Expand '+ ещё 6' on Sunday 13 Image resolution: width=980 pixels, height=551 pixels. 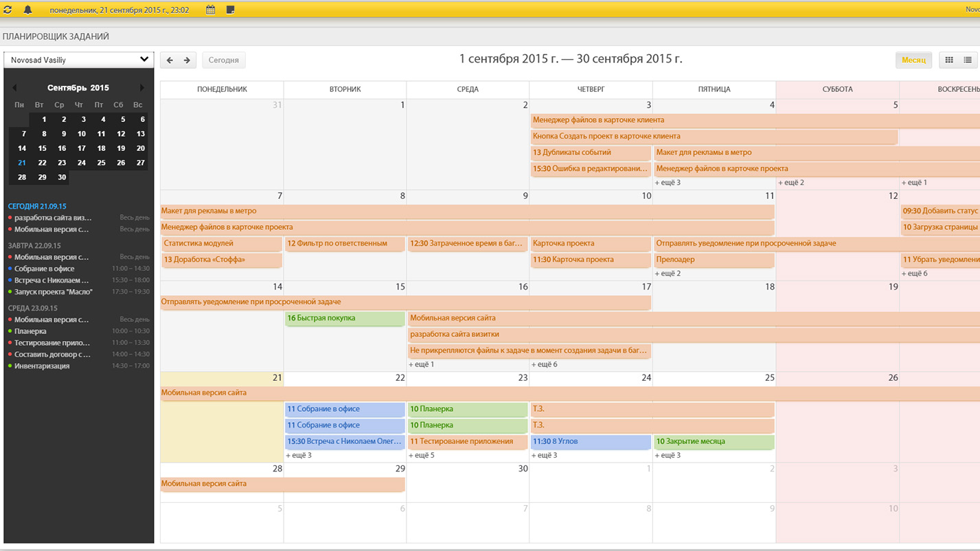pyautogui.click(x=914, y=274)
